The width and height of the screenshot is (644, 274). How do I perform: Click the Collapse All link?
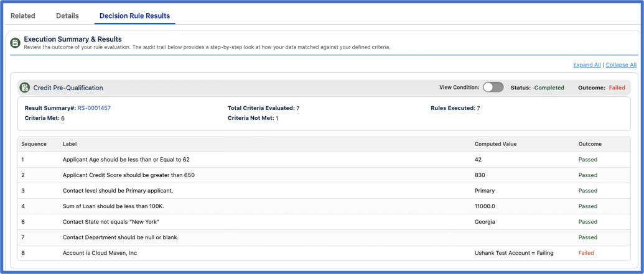coord(621,65)
